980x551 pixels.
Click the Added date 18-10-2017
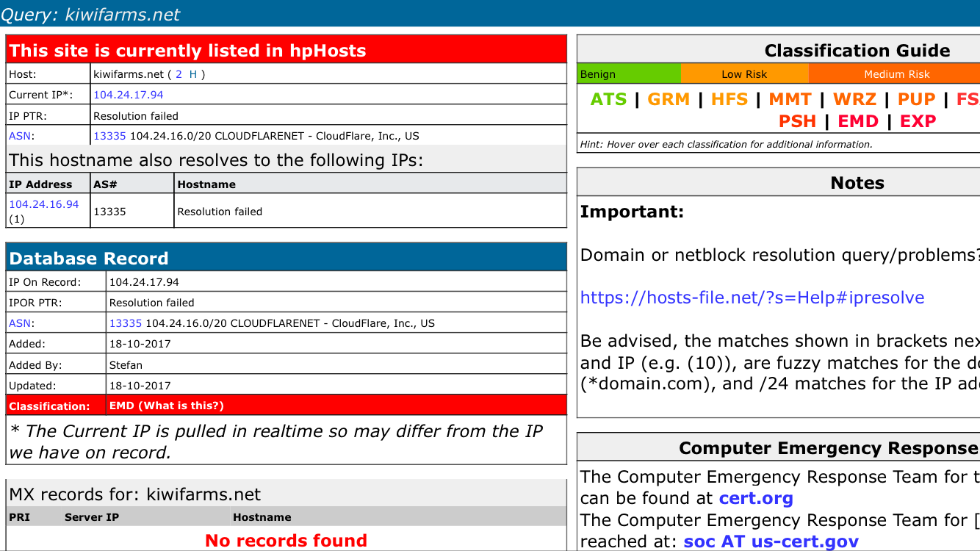coord(140,344)
